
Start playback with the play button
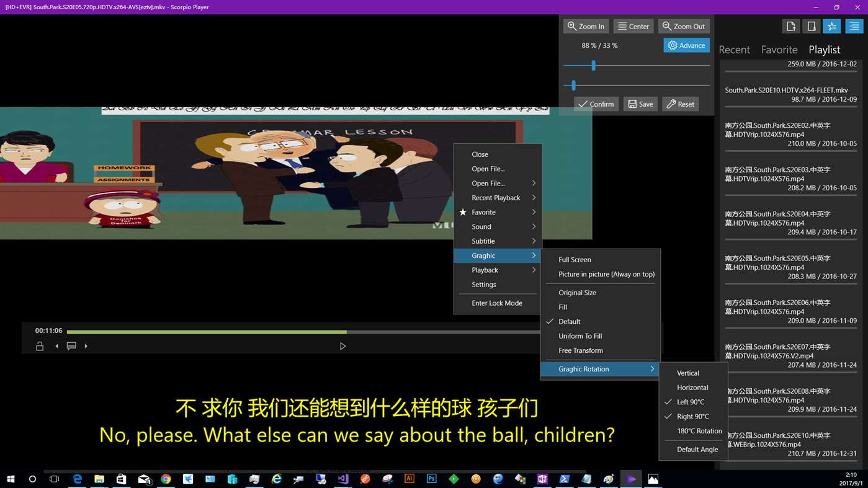pyautogui.click(x=342, y=346)
